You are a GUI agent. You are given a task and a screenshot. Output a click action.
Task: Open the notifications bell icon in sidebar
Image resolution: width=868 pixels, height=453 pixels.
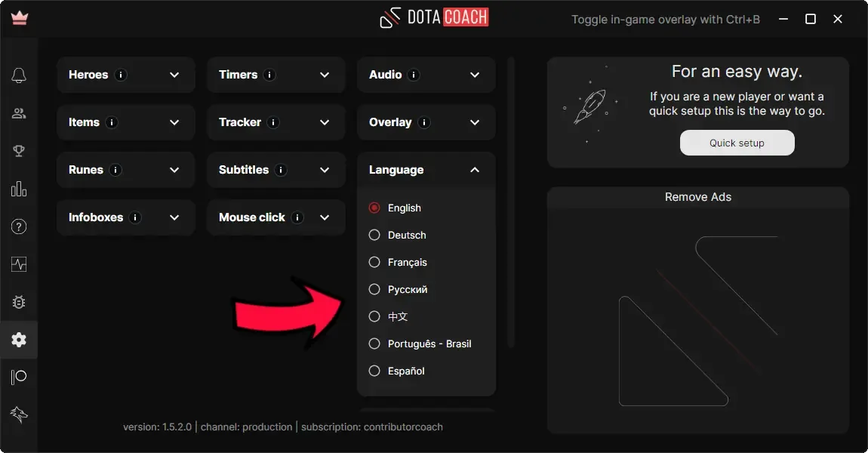pos(19,75)
